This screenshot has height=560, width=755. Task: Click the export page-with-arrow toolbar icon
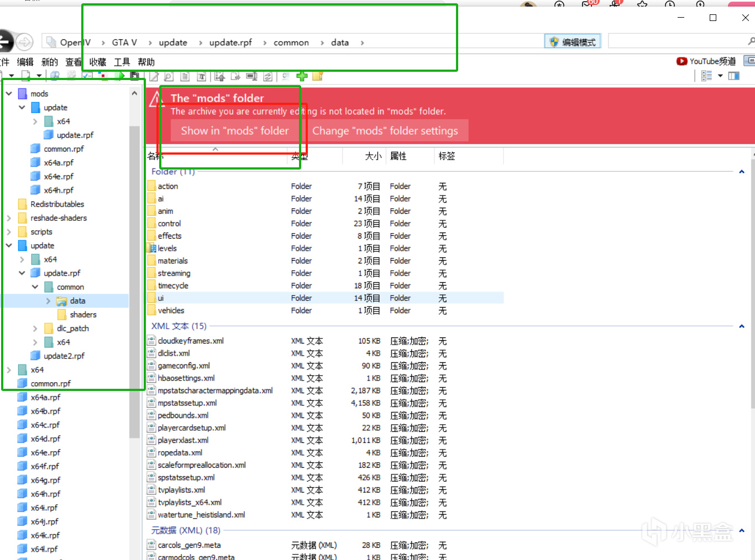point(235,76)
